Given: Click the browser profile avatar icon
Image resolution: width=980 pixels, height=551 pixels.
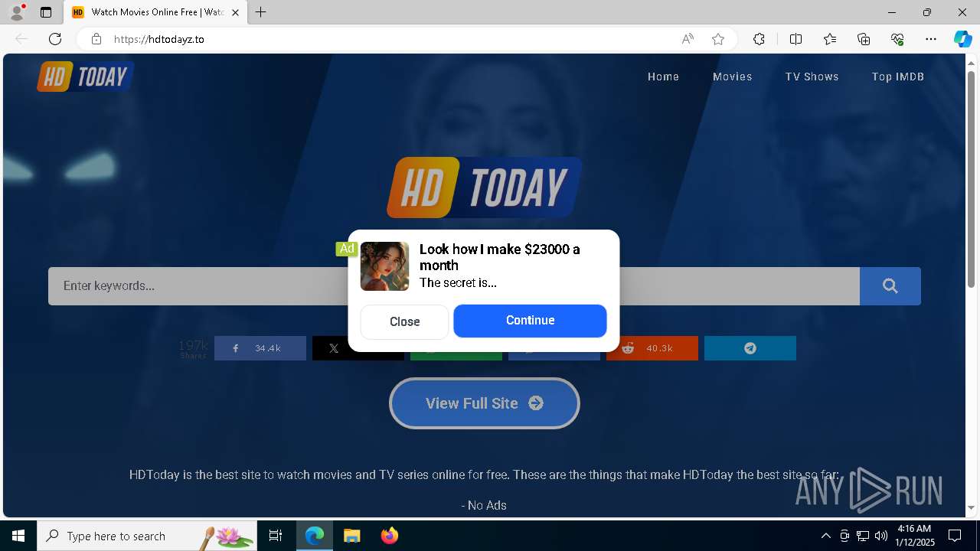Looking at the screenshot, I should pyautogui.click(x=17, y=12).
